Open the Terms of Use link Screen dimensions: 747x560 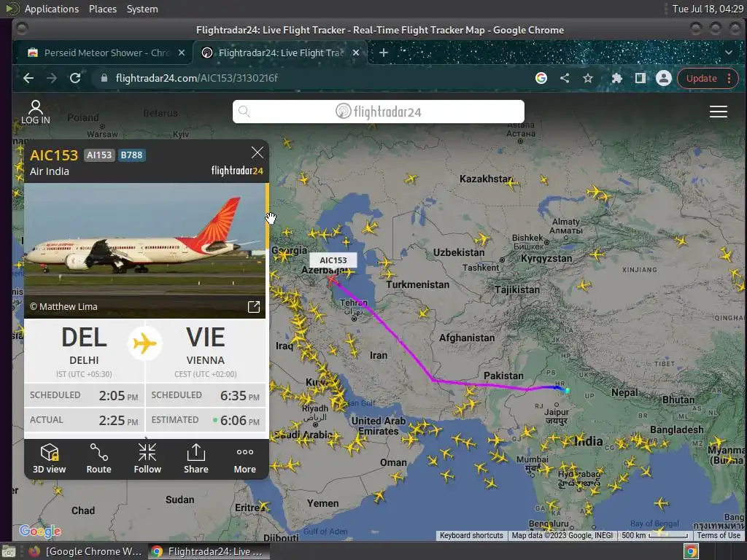click(x=719, y=535)
